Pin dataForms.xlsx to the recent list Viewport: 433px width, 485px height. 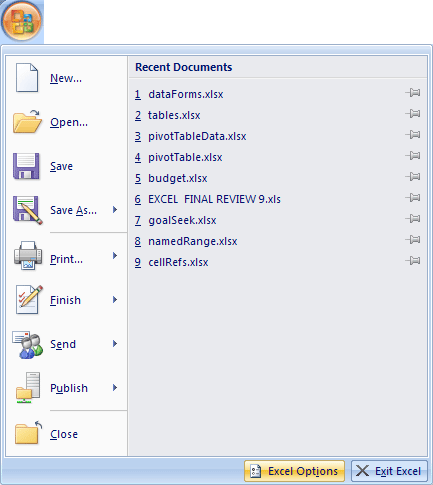click(413, 93)
